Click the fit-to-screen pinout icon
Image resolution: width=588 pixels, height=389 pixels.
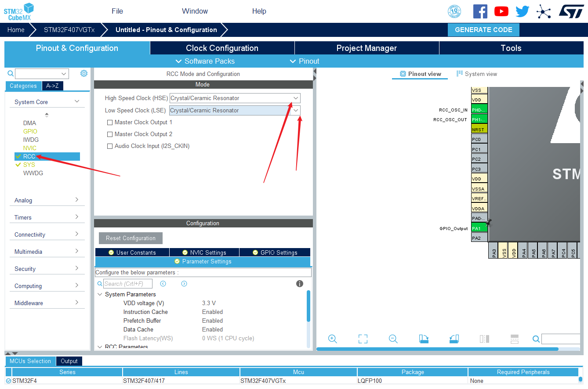tap(363, 339)
